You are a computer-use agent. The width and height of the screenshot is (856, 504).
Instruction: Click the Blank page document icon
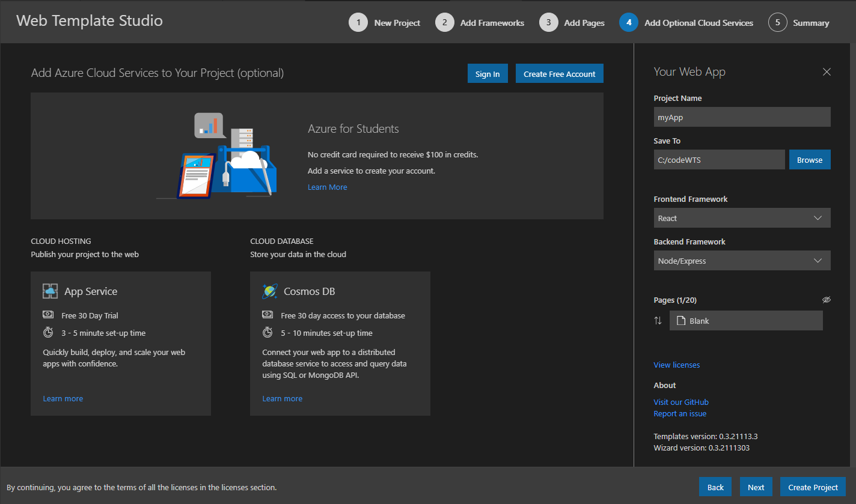pyautogui.click(x=681, y=321)
